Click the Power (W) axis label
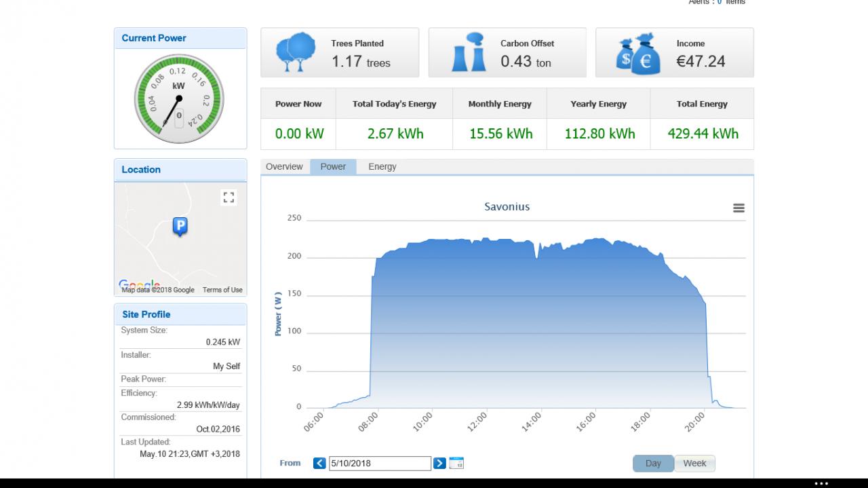 tap(278, 314)
